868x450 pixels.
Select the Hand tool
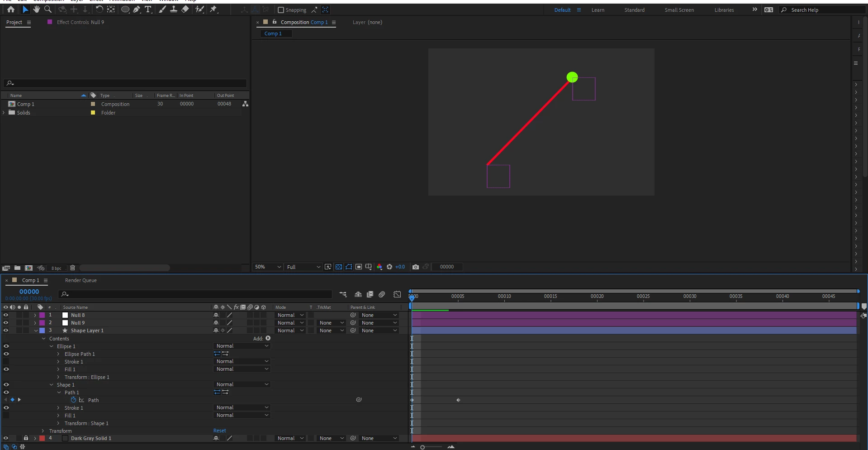click(x=37, y=10)
